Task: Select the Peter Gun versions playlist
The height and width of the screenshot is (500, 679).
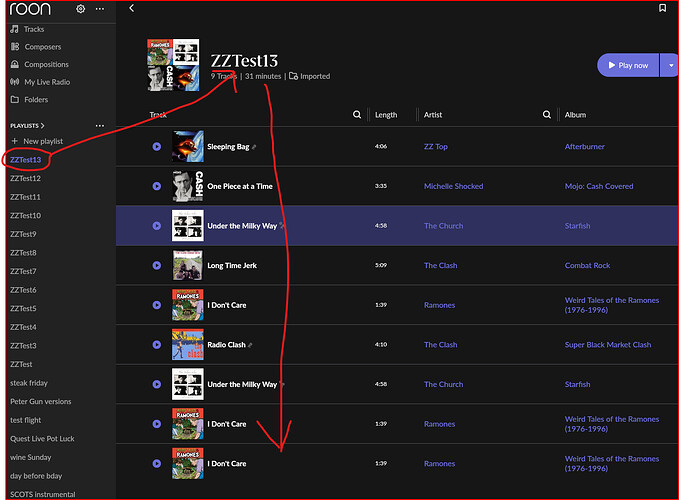Action: tap(41, 402)
